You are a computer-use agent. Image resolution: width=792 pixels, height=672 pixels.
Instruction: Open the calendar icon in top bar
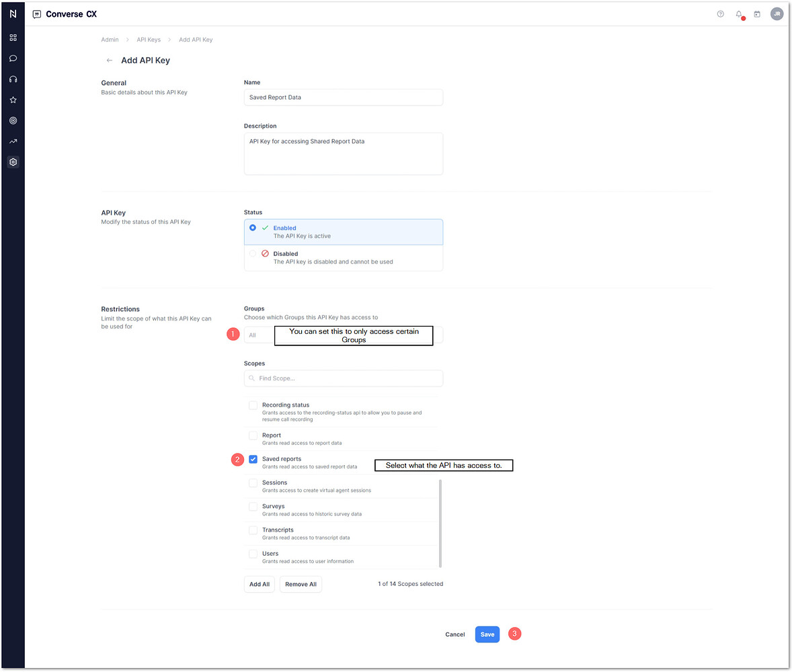[757, 13]
